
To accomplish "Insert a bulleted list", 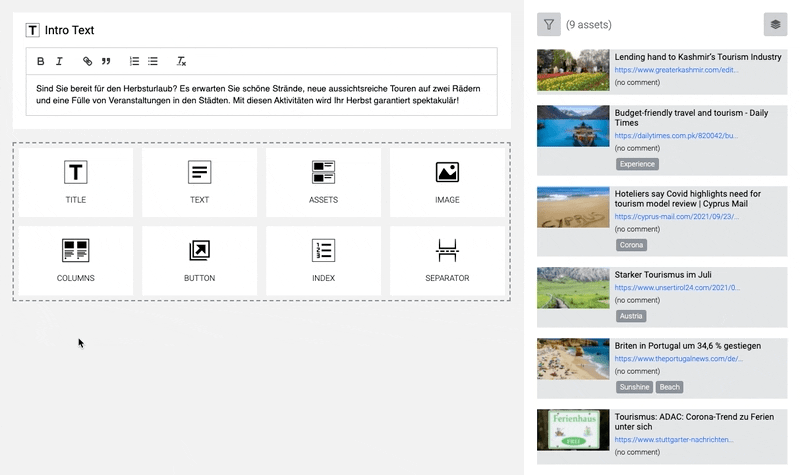I will 153,61.
